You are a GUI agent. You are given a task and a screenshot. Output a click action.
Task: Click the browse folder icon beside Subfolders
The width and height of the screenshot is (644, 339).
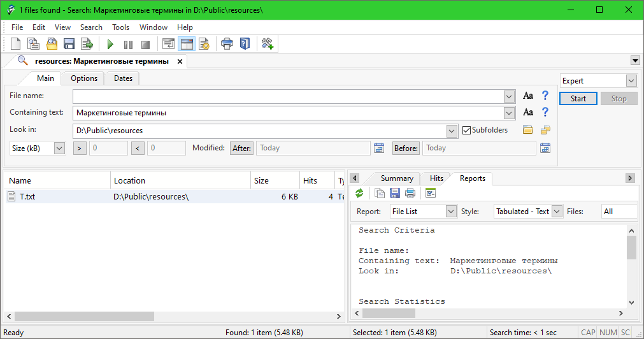coord(527,130)
